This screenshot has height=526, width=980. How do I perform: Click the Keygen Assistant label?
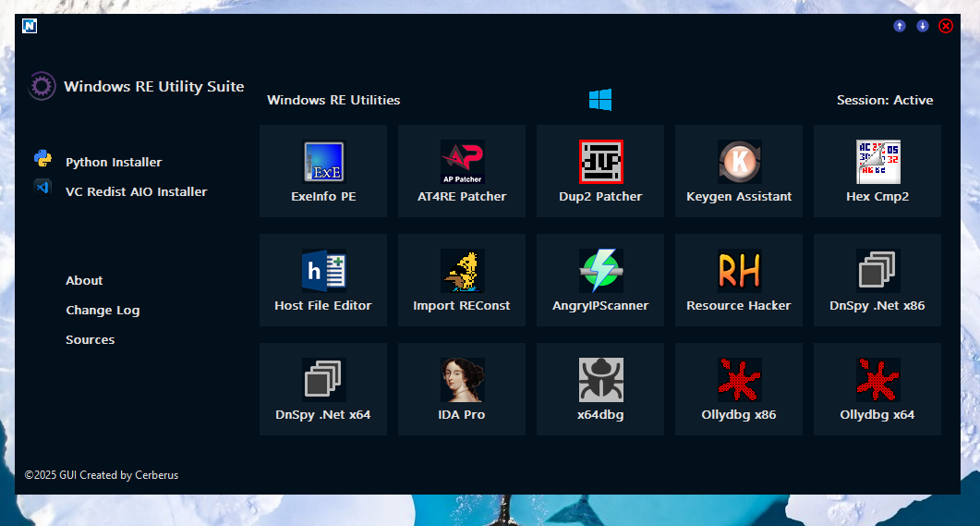(739, 196)
